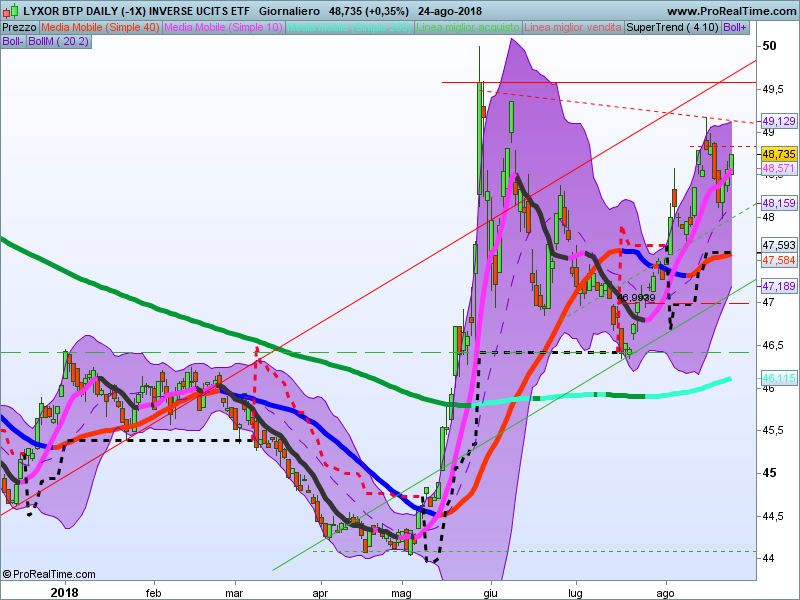Open the Media Mobile (Simple 200) label
The width and height of the screenshot is (800, 600).
tap(349, 28)
